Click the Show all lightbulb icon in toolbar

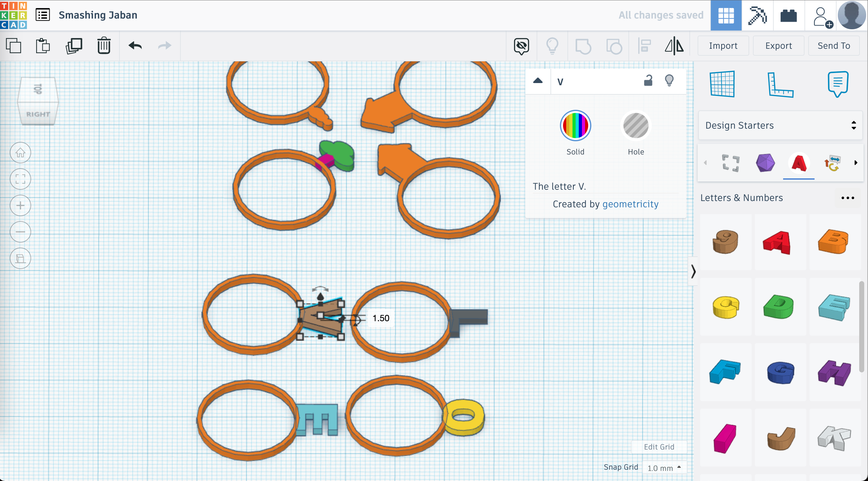click(552, 46)
